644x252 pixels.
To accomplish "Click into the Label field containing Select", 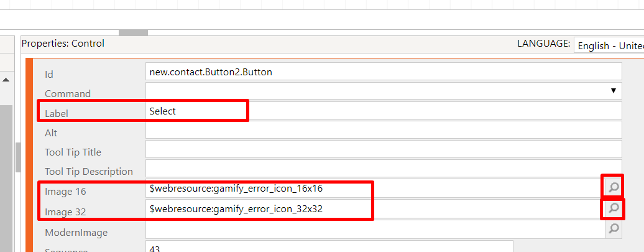I will (383, 111).
